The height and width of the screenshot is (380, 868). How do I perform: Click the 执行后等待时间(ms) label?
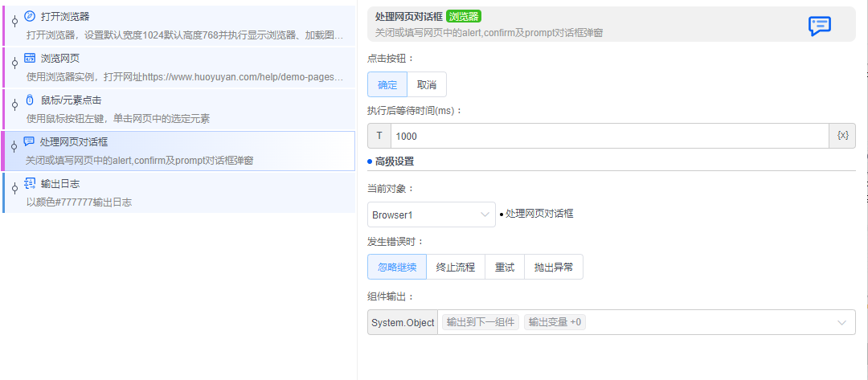point(415,111)
